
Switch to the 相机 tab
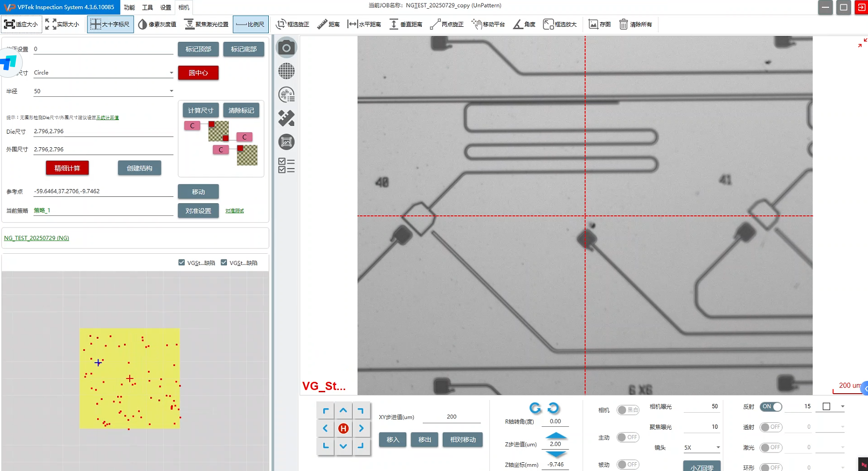pos(184,7)
